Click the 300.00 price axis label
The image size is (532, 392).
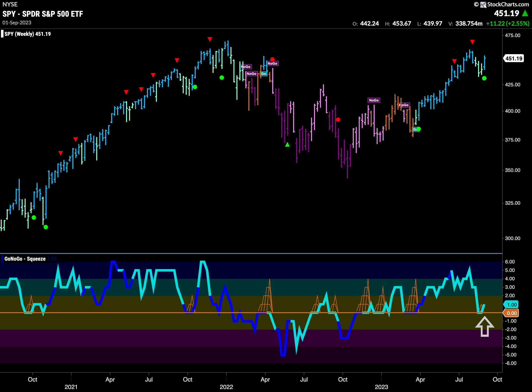(513, 238)
